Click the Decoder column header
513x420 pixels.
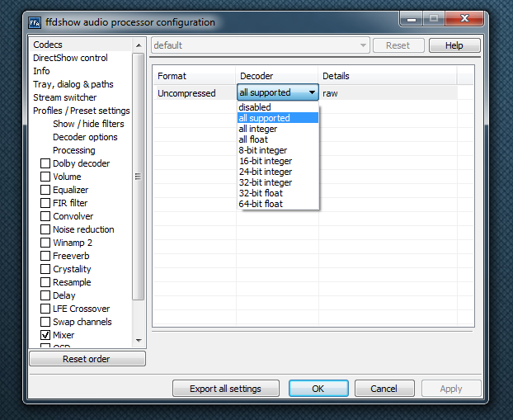click(x=277, y=76)
